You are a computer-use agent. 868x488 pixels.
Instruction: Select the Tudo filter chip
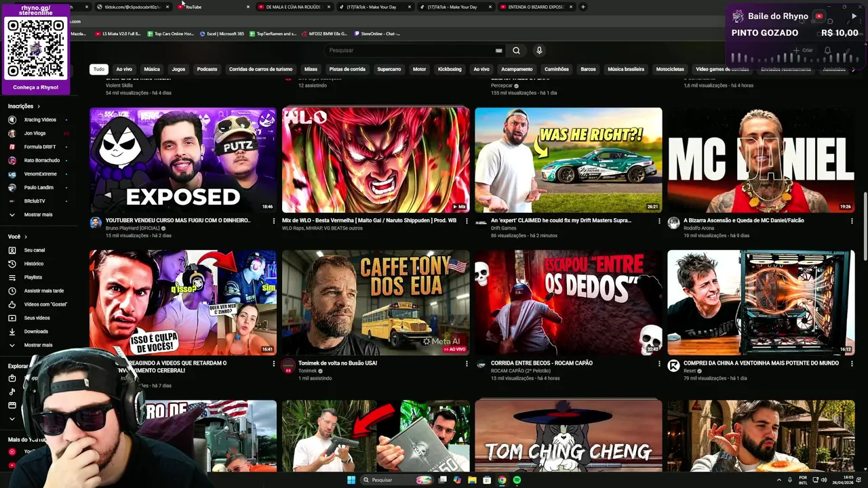coord(99,69)
